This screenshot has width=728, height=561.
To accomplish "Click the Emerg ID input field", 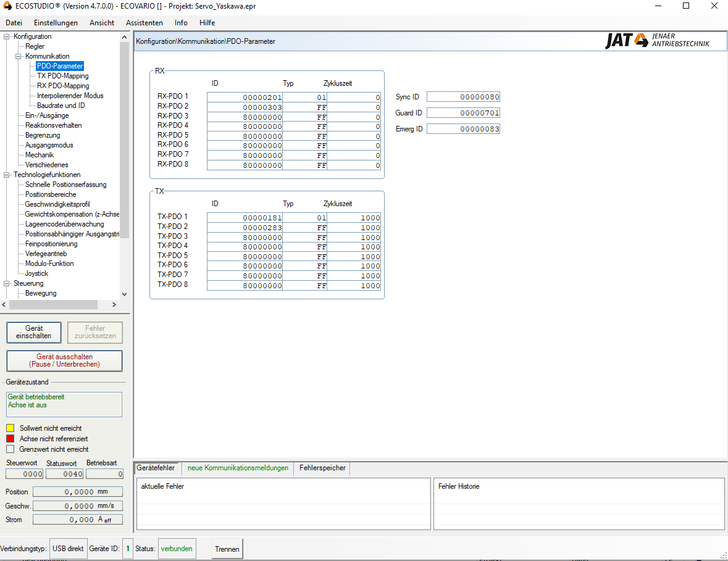I will (463, 129).
